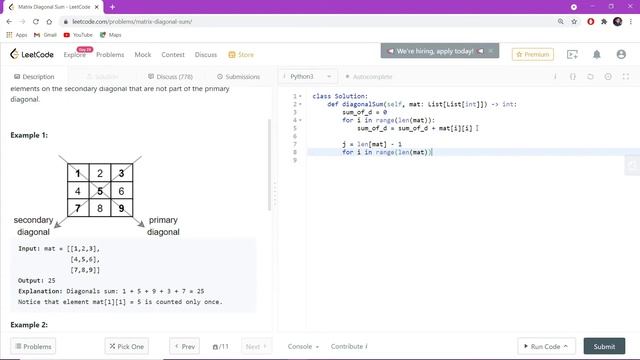Open Chrome three-dot menu
640x360 pixels.
pyautogui.click(x=631, y=22)
